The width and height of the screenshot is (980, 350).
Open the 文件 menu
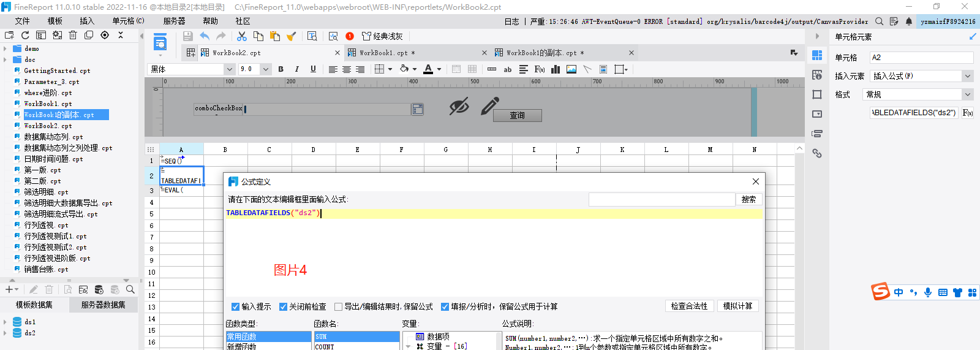(x=23, y=21)
